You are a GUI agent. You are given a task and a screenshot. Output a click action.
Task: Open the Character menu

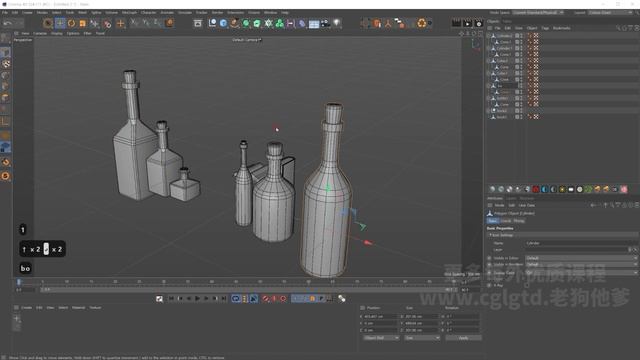pyautogui.click(x=148, y=13)
